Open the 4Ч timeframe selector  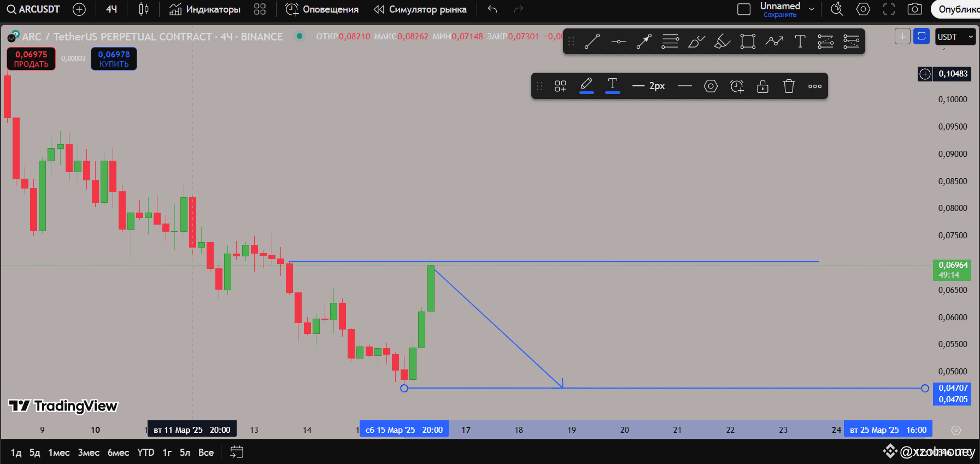pos(112,9)
